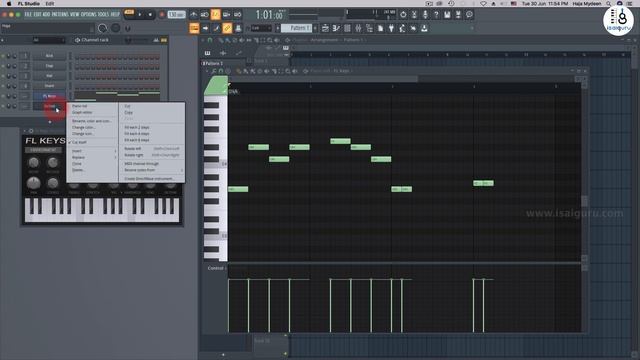Open the PATTERNS menu
Screen dimensions: 640x360
click(60, 14)
